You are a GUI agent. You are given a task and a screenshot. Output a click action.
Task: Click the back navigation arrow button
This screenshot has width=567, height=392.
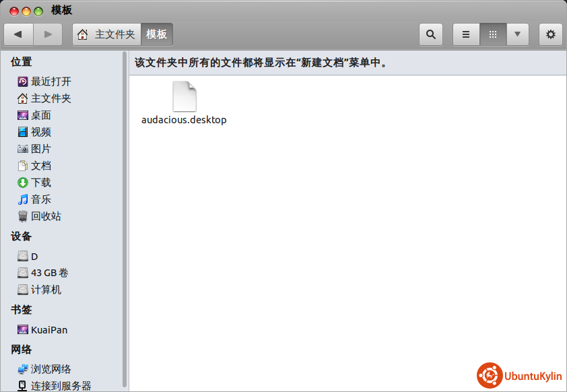pos(18,34)
